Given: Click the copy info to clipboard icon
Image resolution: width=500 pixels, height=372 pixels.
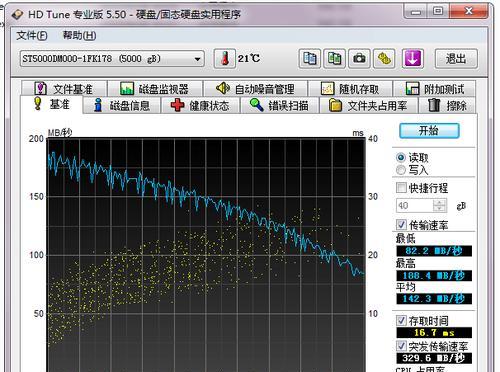Looking at the screenshot, I should [310, 59].
